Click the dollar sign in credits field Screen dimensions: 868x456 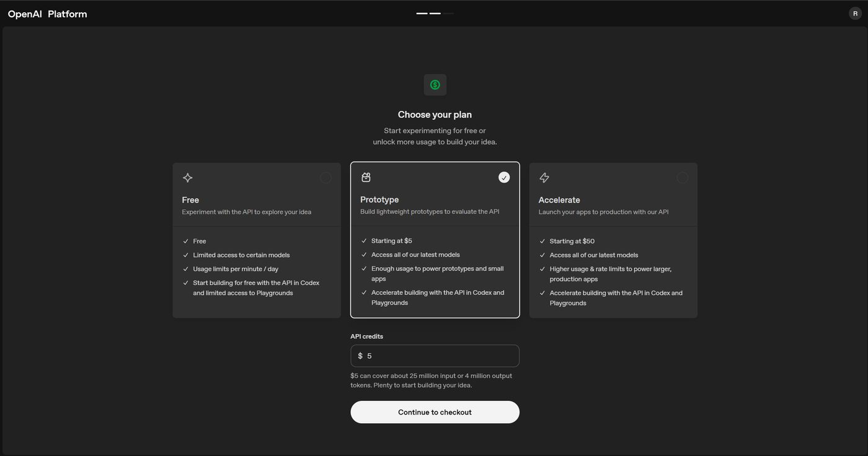(360, 356)
